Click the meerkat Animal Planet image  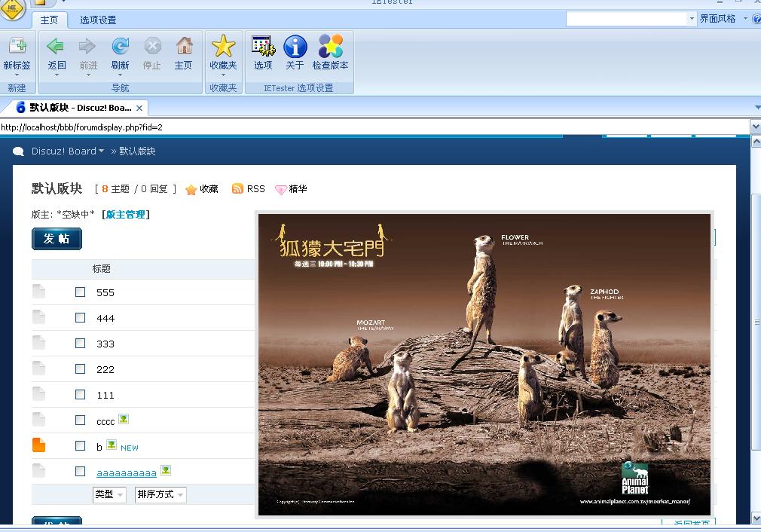[484, 365]
